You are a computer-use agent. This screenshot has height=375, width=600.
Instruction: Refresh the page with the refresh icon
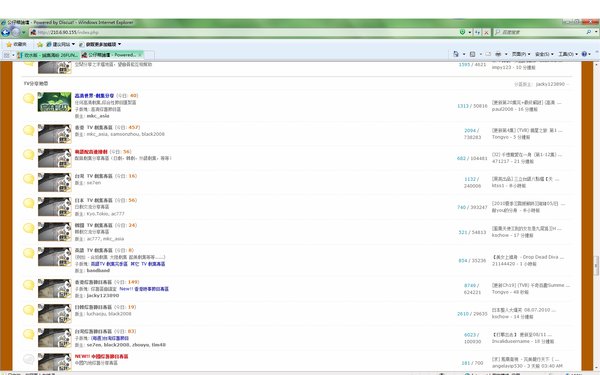tap(477, 33)
